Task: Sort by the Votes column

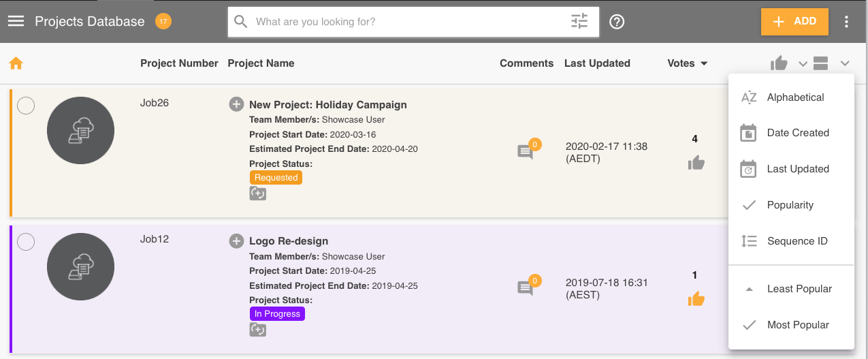Action: click(687, 63)
